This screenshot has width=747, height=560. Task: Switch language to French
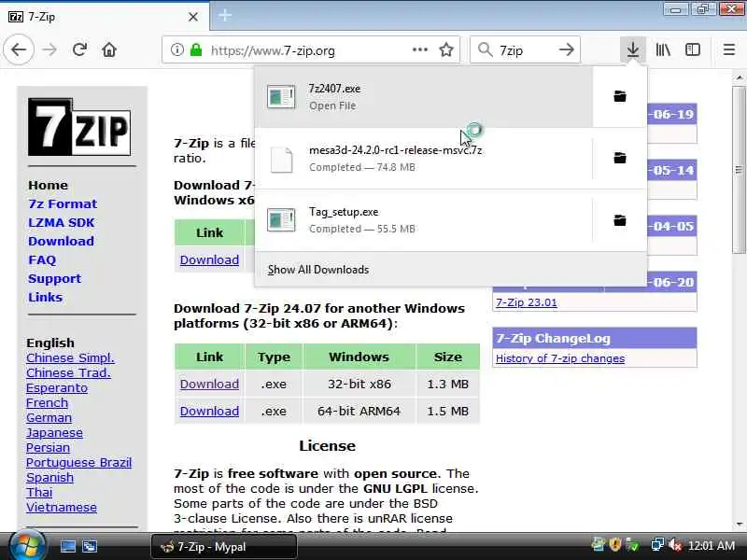47,403
